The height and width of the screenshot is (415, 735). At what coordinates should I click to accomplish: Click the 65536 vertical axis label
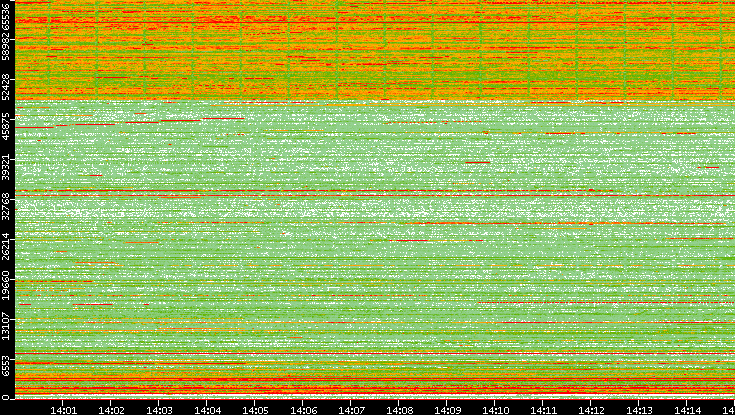[6, 16]
